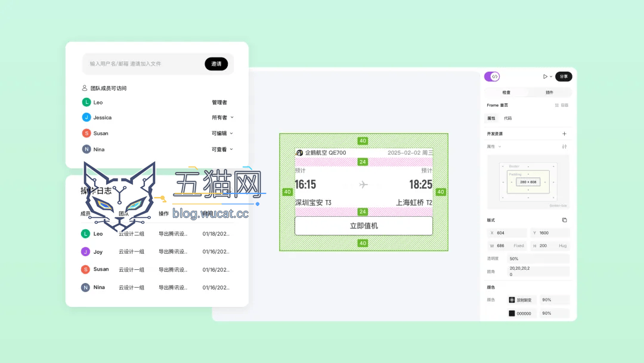
Task: Click the 立即值机 check-in button
Action: pyautogui.click(x=364, y=226)
